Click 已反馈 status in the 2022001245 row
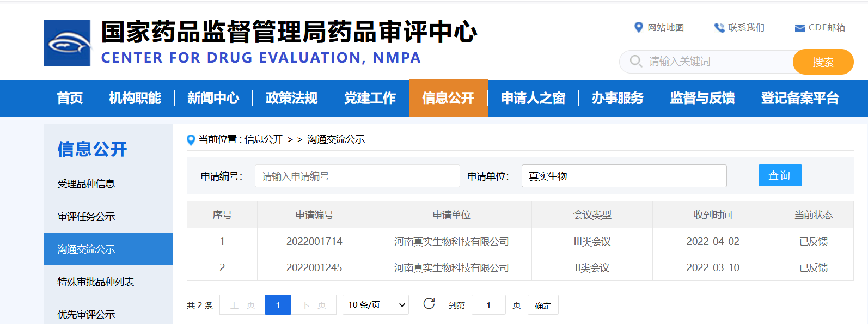 pyautogui.click(x=814, y=267)
